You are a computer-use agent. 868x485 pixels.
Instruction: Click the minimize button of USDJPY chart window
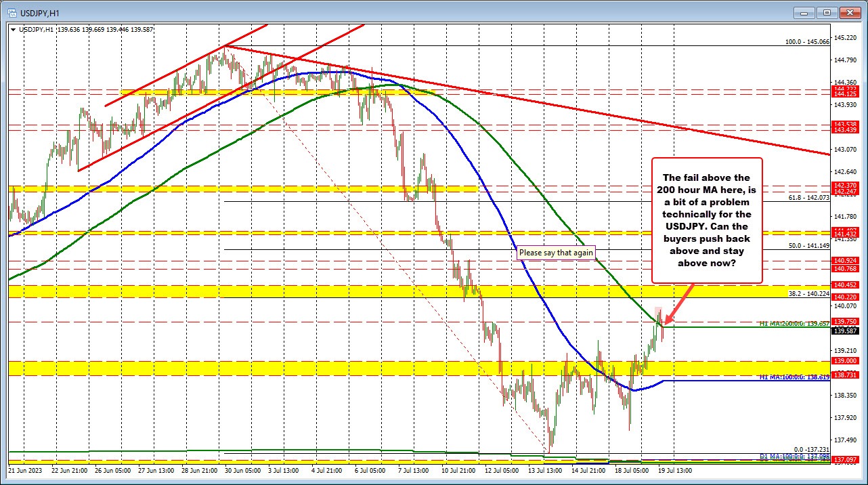(x=803, y=12)
